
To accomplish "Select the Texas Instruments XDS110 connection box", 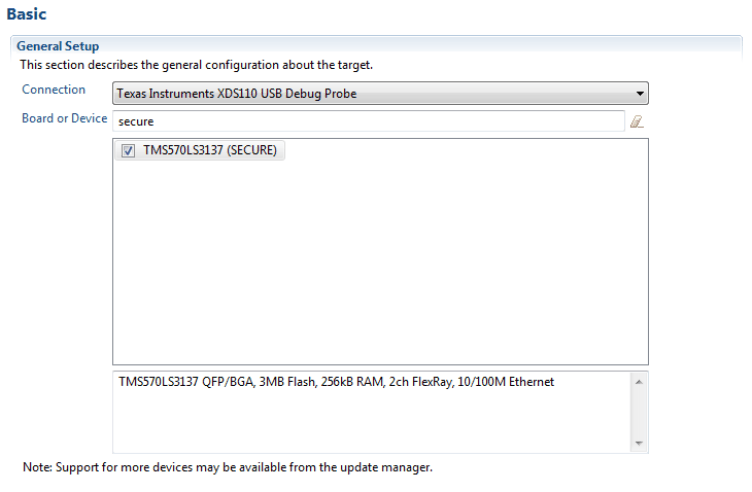I will (x=370, y=94).
